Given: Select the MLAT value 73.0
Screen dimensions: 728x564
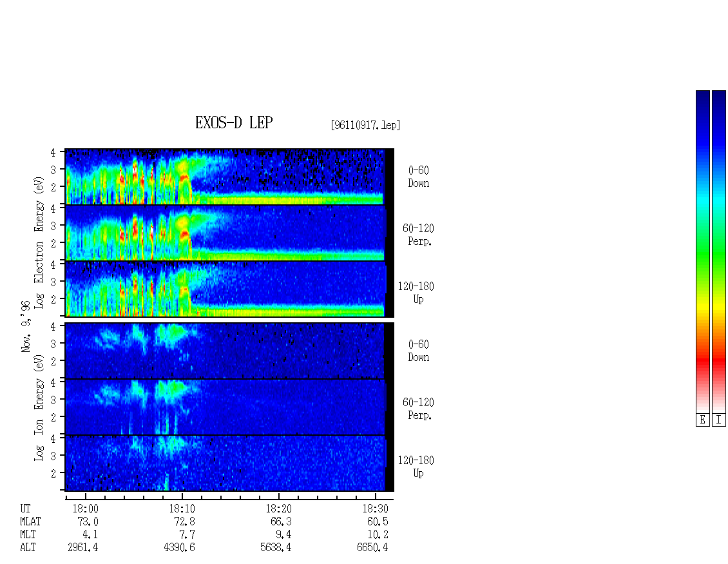Looking at the screenshot, I should (x=88, y=521).
